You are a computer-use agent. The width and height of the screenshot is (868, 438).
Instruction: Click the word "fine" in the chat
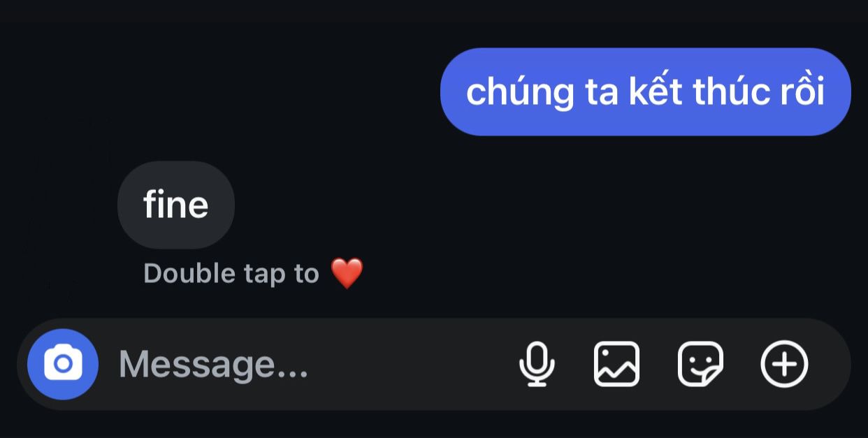point(176,205)
